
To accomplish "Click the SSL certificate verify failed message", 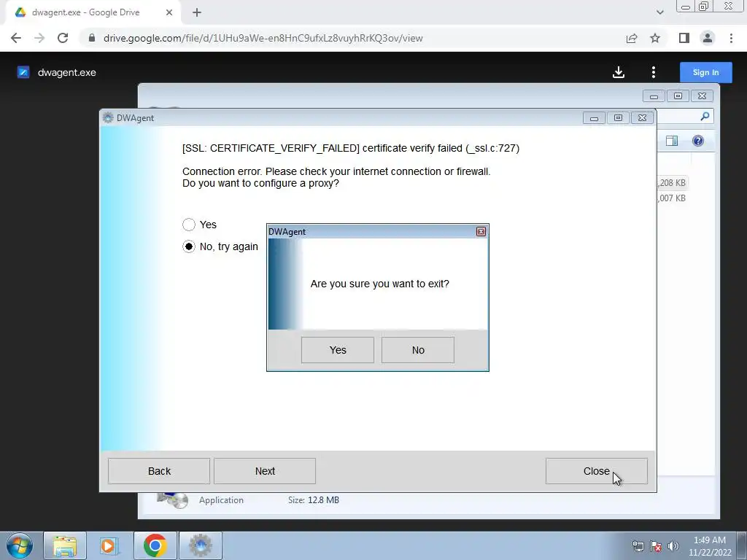I will [351, 148].
